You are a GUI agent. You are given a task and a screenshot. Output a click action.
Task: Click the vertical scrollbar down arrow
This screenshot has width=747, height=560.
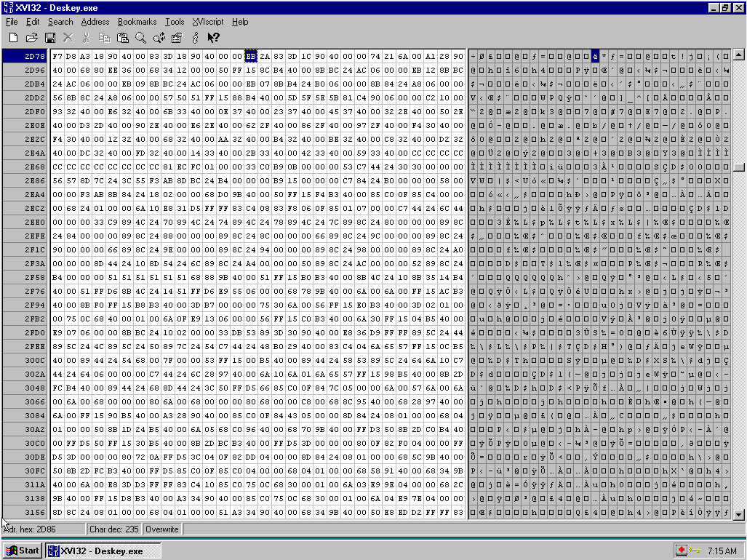(738, 514)
